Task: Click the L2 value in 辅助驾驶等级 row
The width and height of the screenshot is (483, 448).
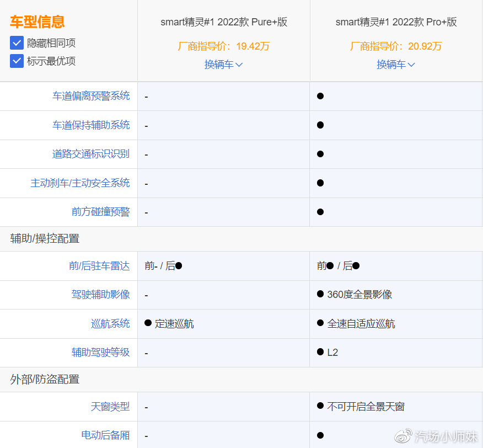Action: (x=332, y=353)
